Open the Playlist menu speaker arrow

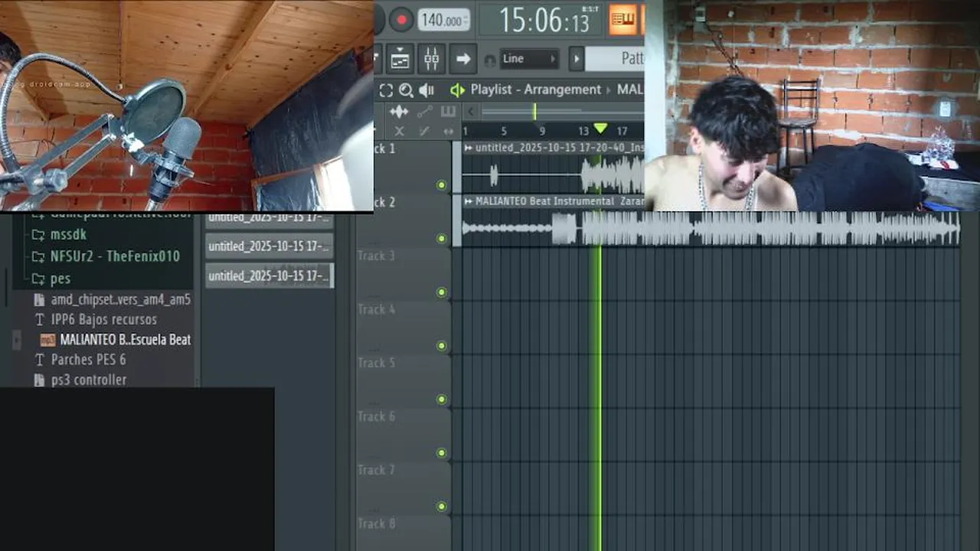tap(457, 90)
